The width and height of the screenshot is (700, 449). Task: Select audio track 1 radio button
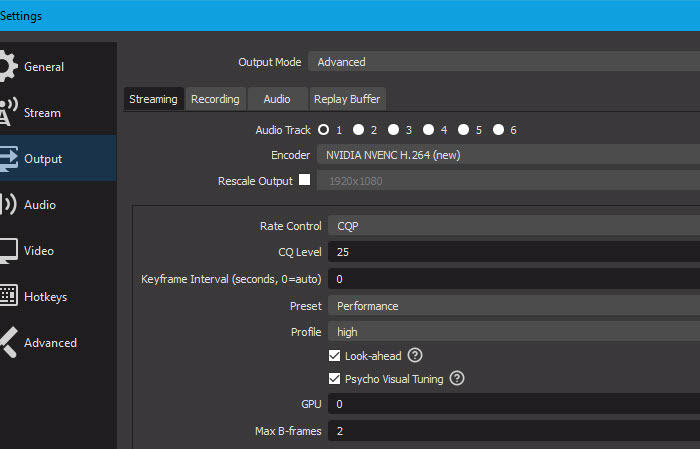324,130
